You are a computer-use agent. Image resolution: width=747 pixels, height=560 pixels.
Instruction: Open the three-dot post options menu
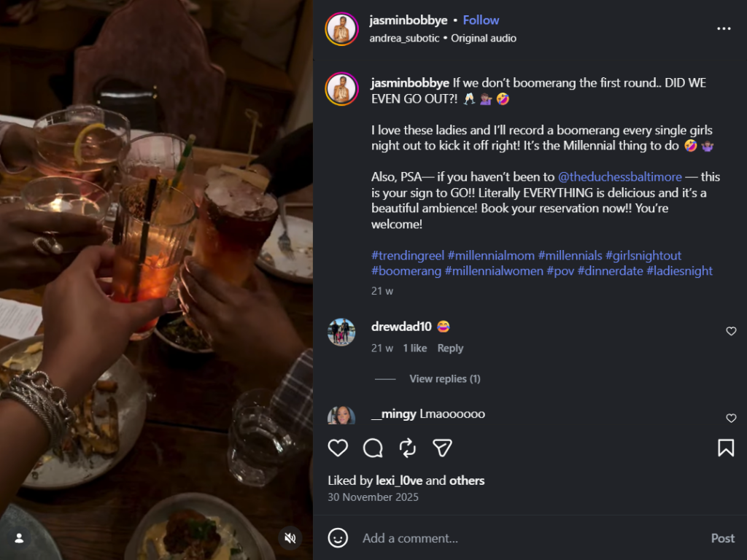724,28
